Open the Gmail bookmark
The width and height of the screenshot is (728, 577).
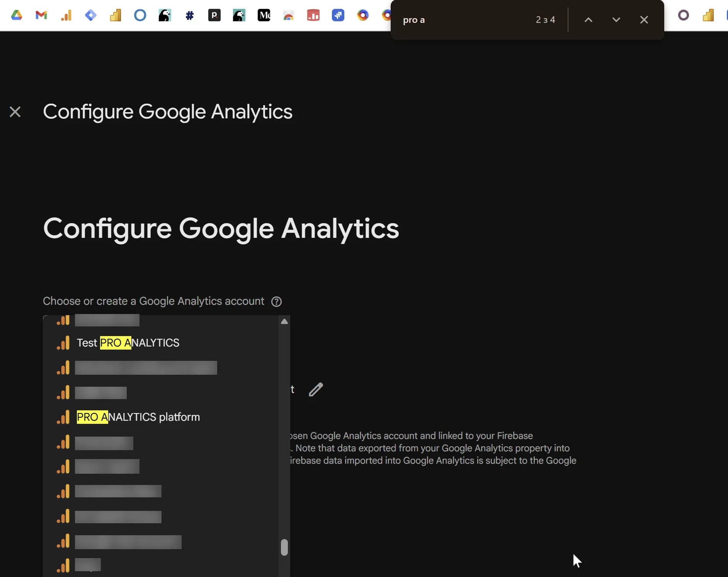41,15
